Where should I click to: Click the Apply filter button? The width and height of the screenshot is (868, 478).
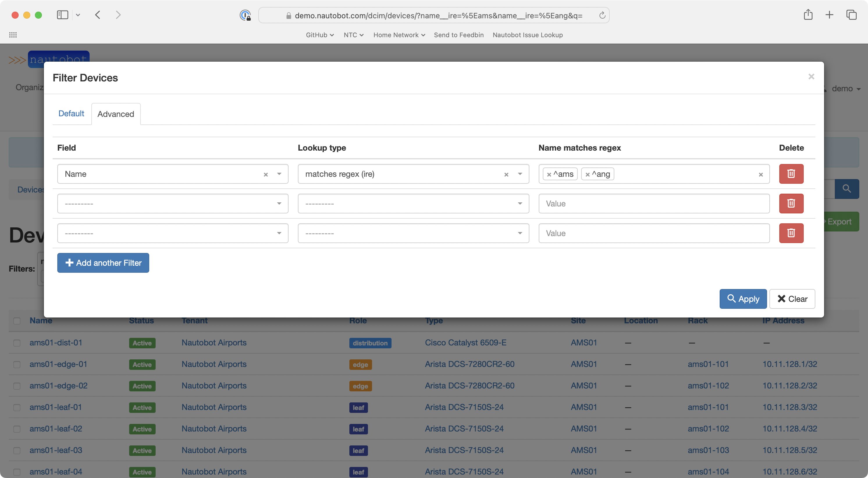tap(743, 299)
